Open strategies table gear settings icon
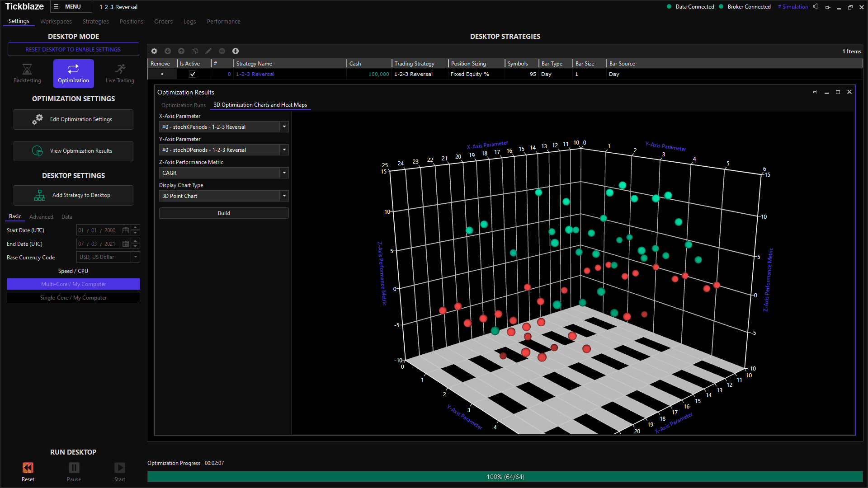This screenshot has width=868, height=488. pos(154,51)
